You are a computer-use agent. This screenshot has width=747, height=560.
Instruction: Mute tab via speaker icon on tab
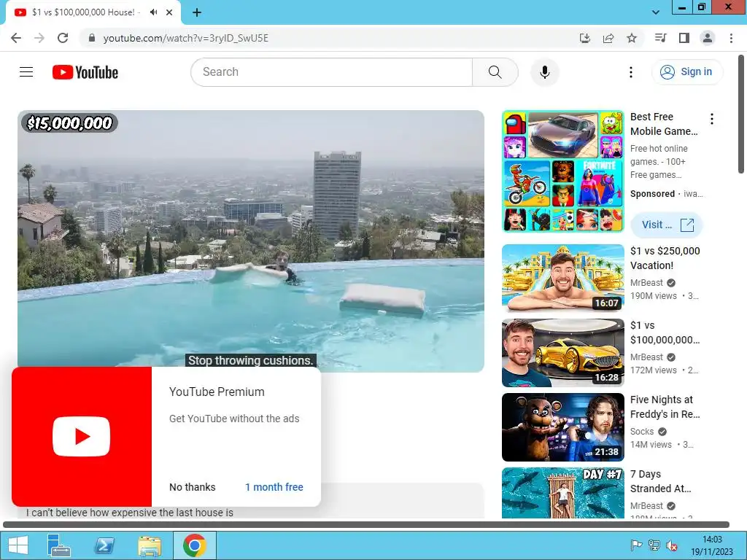point(153,12)
